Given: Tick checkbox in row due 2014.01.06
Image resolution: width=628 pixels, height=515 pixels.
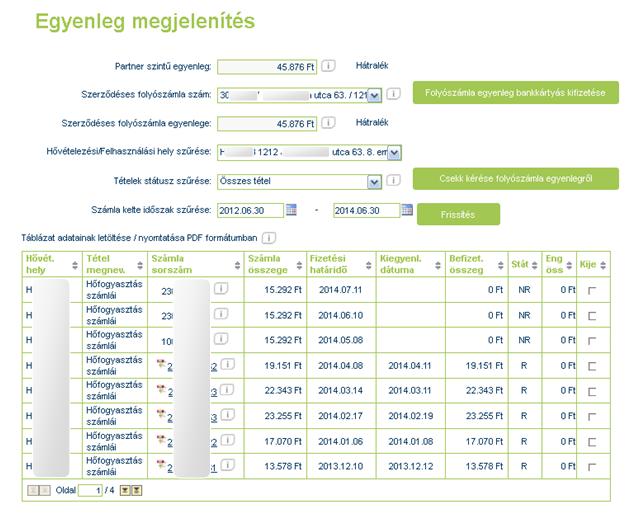Looking at the screenshot, I should (592, 442).
